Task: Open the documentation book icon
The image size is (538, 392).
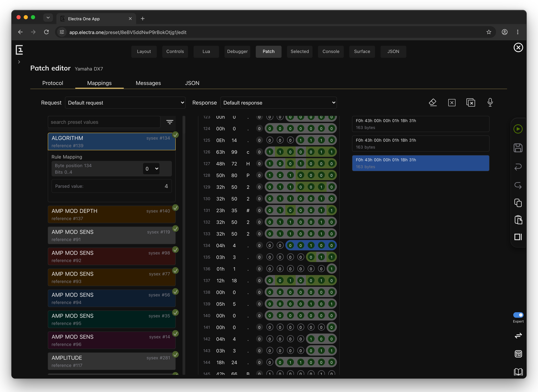Action: 518,372
